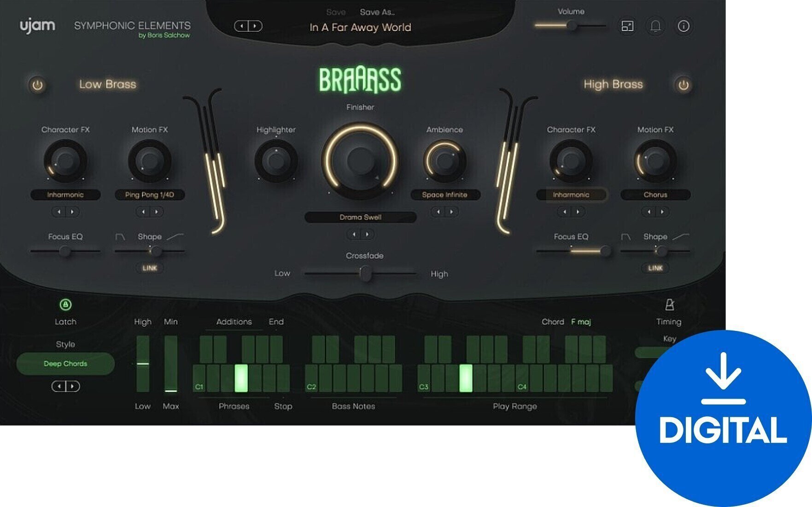Click the Low Brass Character FX knob
This screenshot has height=507, width=812.
65,161
